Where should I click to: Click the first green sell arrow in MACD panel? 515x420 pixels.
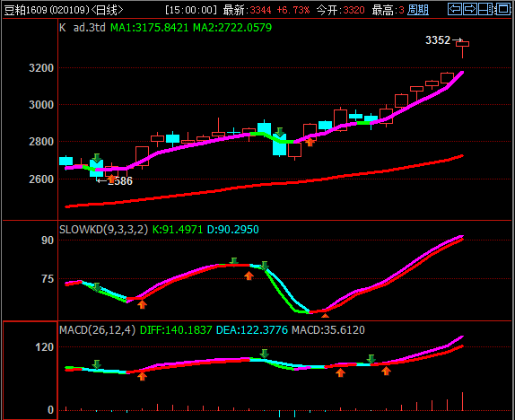[x=97, y=364]
